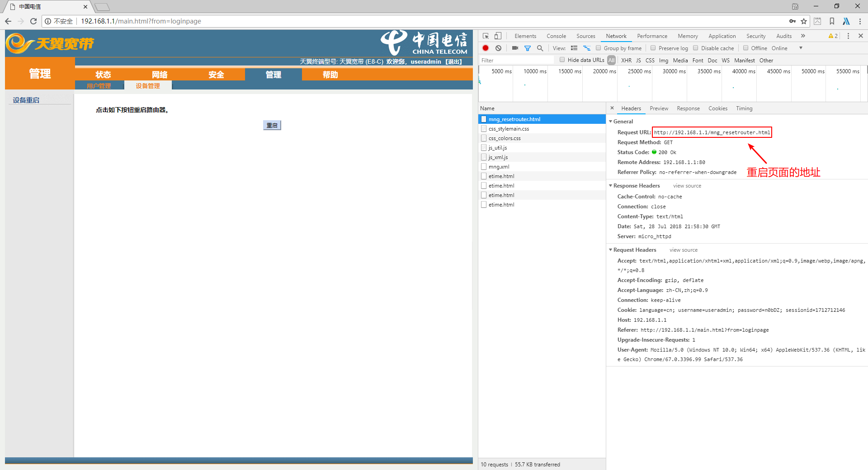This screenshot has height=470, width=868.
Task: Toggle the network filter funnel icon
Action: 527,48
